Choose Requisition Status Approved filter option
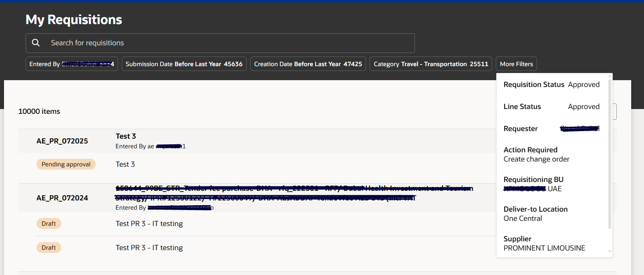Image resolution: width=644 pixels, height=275 pixels. click(x=551, y=85)
